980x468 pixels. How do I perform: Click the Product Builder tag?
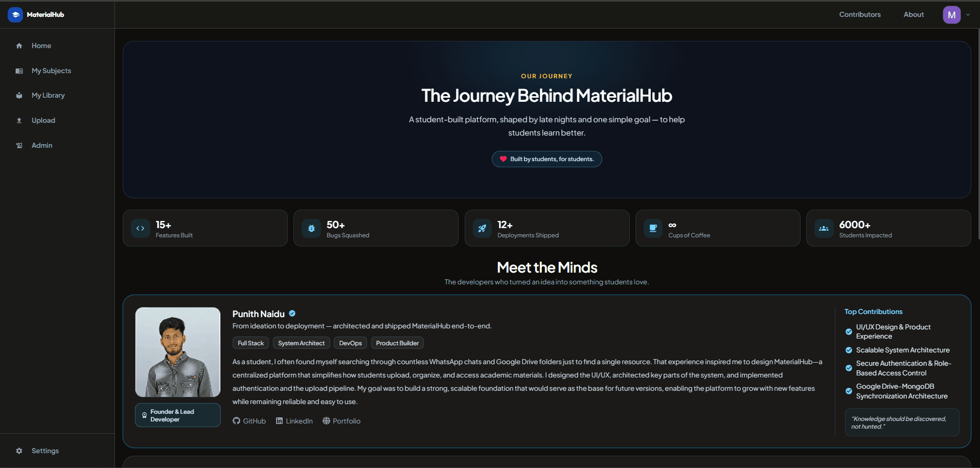397,343
